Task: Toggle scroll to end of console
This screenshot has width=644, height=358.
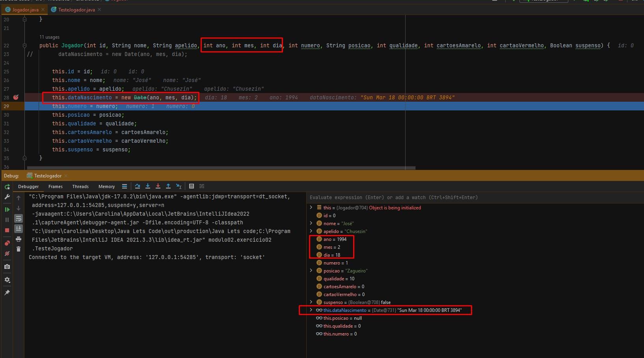Action: (19, 229)
